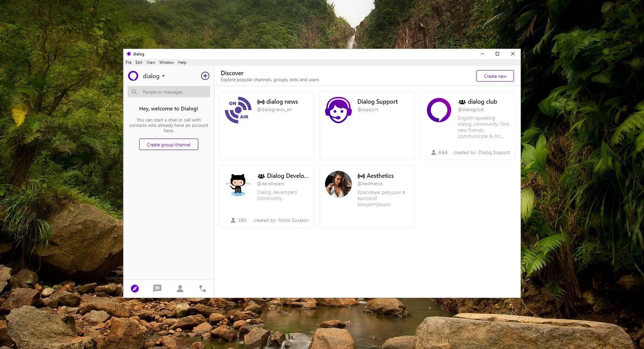Click the 'Hey, welcome to Dialog!' heading

169,109
